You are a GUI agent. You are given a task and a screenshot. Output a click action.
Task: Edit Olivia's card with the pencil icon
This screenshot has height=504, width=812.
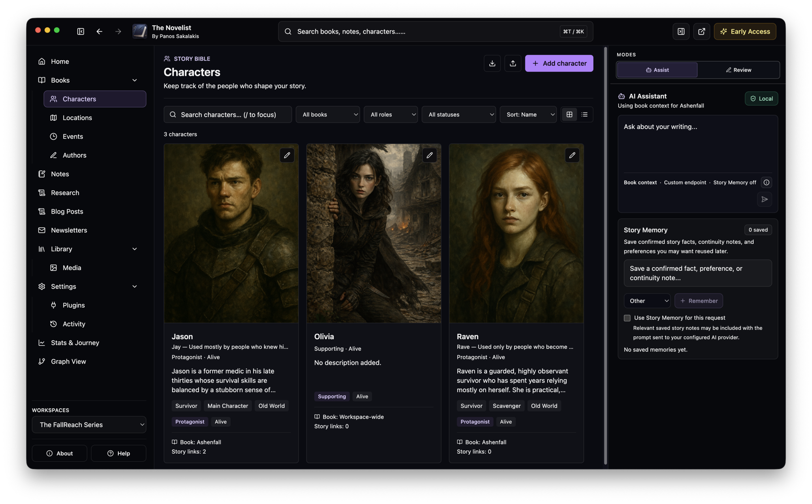[430, 155]
